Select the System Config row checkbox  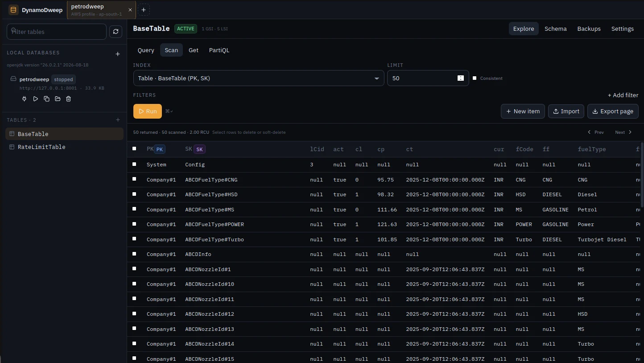point(134,164)
